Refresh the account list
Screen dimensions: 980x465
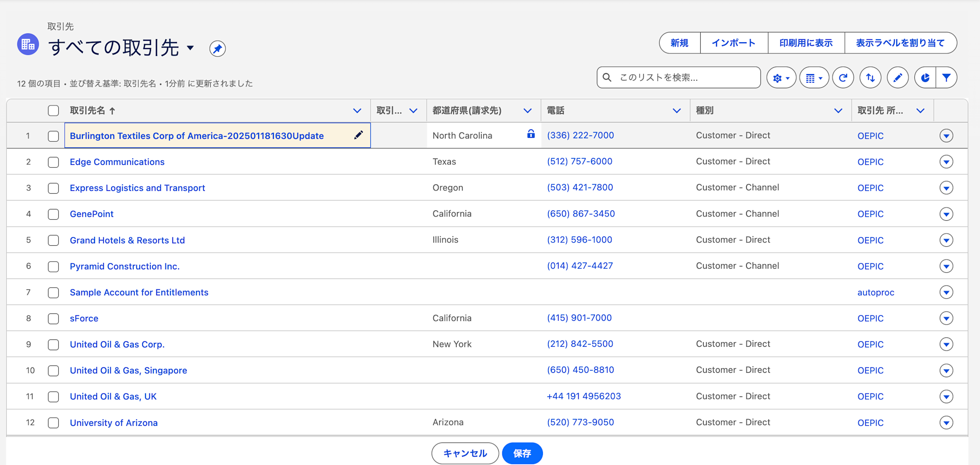click(x=843, y=77)
